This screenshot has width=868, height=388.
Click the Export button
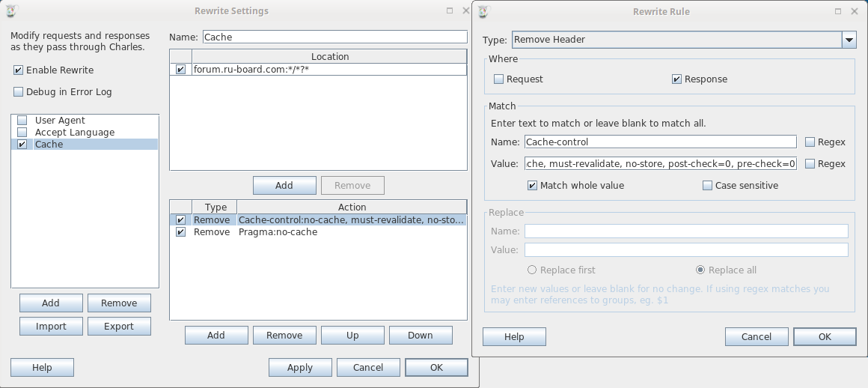click(x=119, y=327)
